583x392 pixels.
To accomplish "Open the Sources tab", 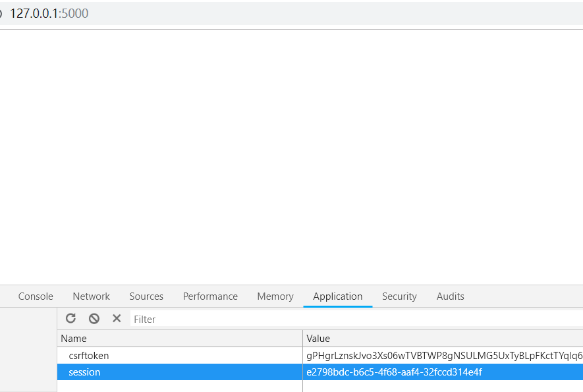I will click(146, 296).
